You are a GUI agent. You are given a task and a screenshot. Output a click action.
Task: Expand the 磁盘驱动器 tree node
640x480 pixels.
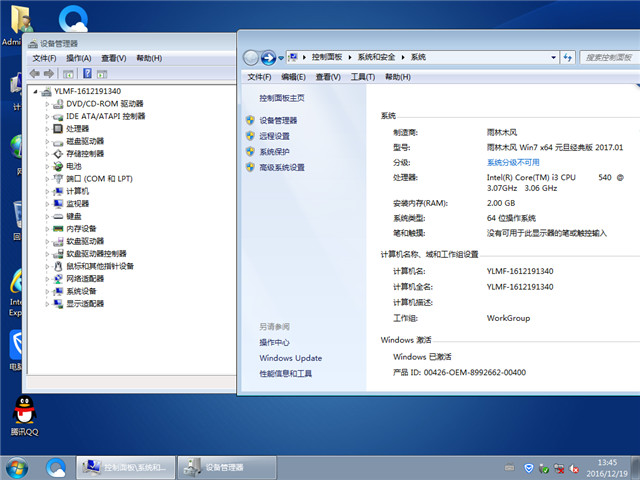(47, 142)
